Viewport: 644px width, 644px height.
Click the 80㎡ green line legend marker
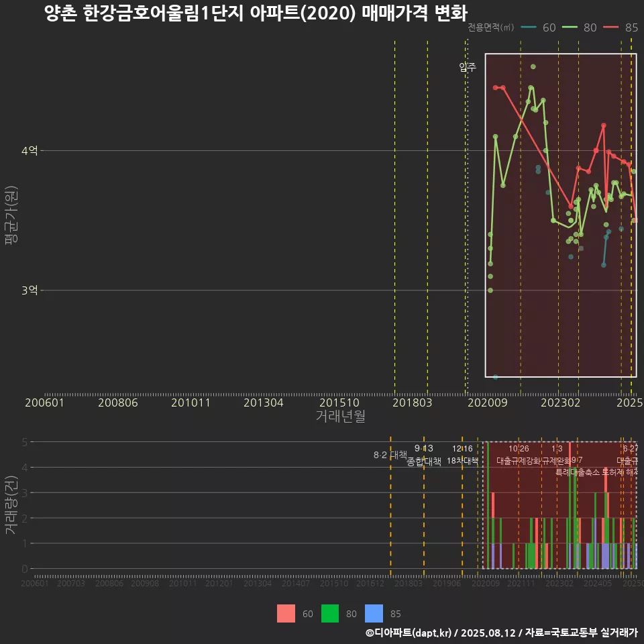[x=570, y=28]
